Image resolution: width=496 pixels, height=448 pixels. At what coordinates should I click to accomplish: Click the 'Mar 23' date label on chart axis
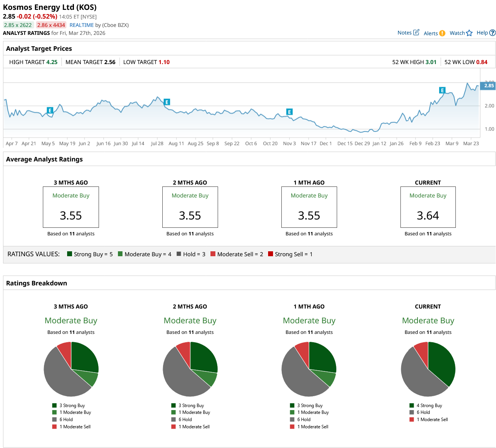click(x=471, y=143)
